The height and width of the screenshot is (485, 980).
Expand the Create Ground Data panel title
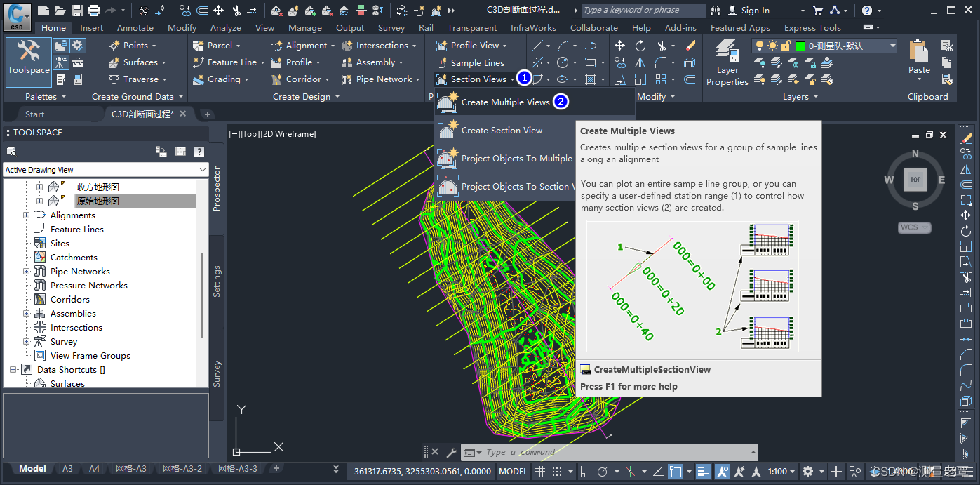coord(137,97)
